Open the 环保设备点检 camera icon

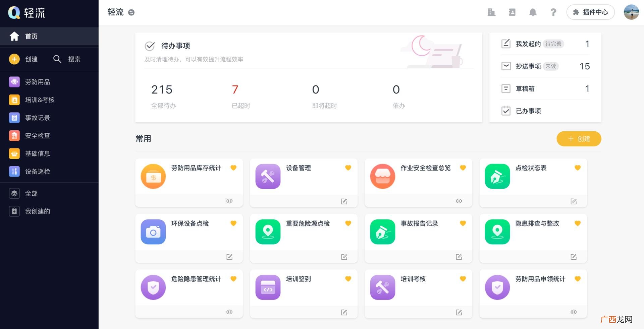click(153, 232)
